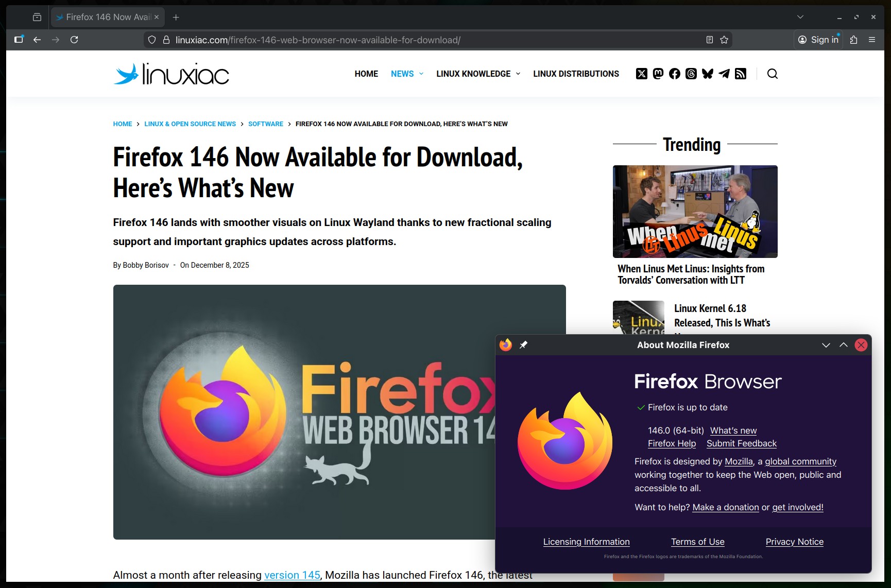The image size is (891, 588).
Task: Toggle pin on About Mozilla Firefox dialog
Action: [x=523, y=345]
